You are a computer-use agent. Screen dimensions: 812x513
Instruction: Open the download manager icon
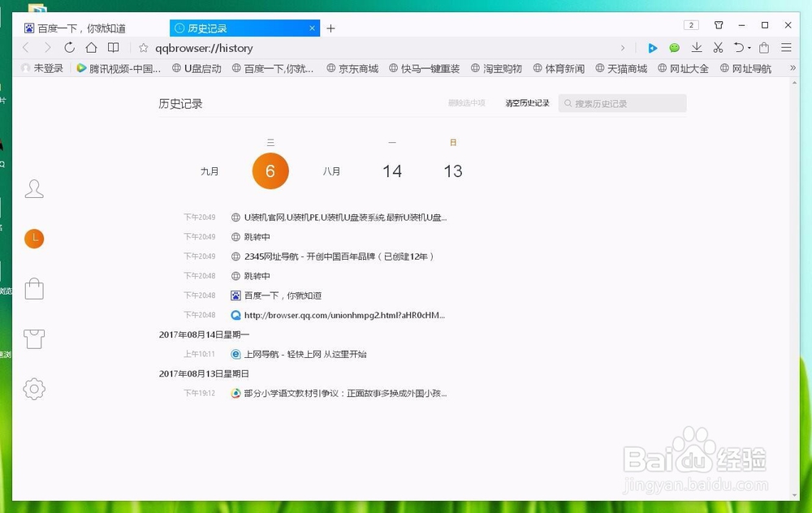point(697,48)
